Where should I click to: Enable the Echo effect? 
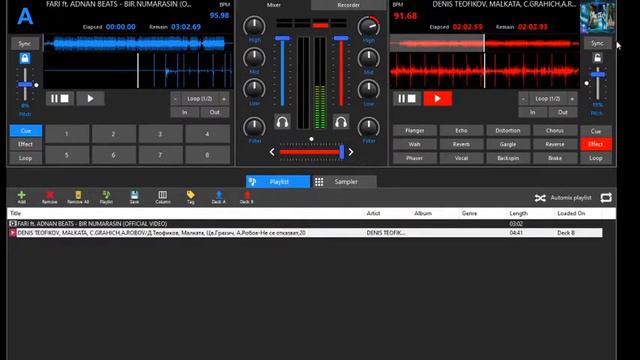461,131
